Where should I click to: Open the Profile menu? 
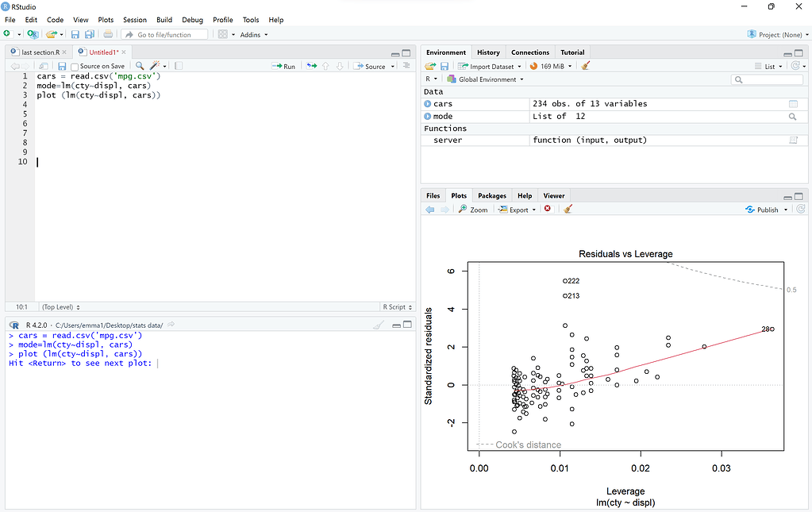point(223,20)
